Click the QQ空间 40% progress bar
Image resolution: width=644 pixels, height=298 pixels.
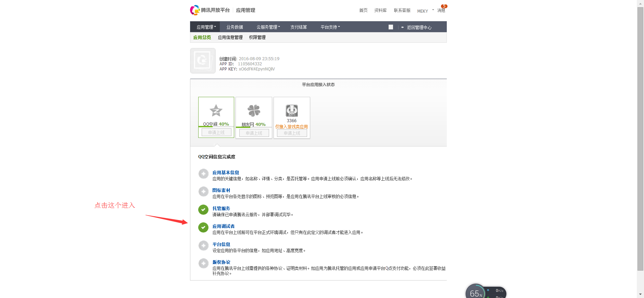click(x=216, y=127)
